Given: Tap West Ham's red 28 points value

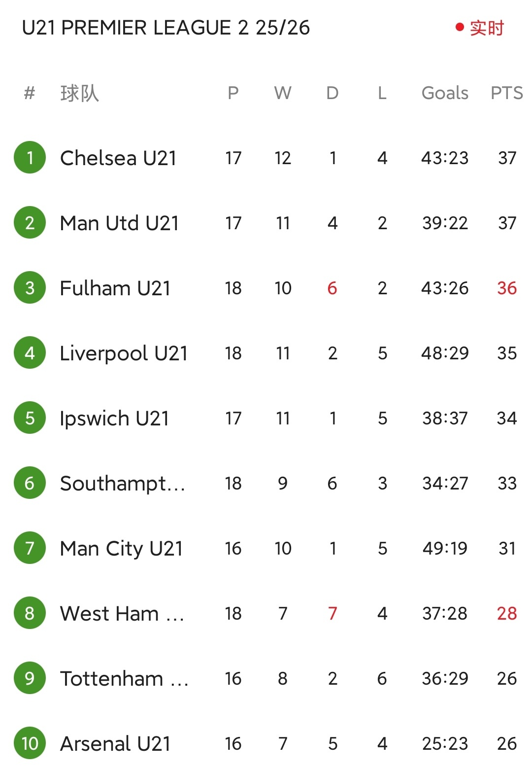Looking at the screenshot, I should [x=507, y=613].
